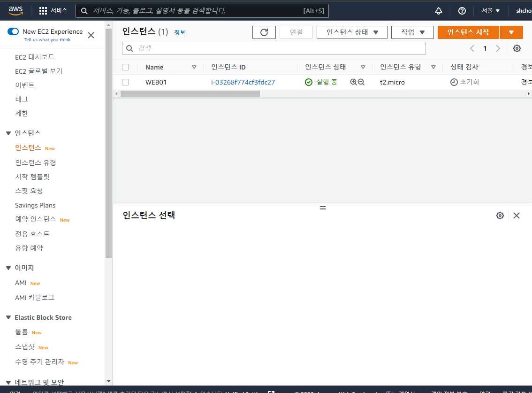532x393 pixels.
Task: Click the horizontal table scrollbar thumb
Action: (x=190, y=94)
